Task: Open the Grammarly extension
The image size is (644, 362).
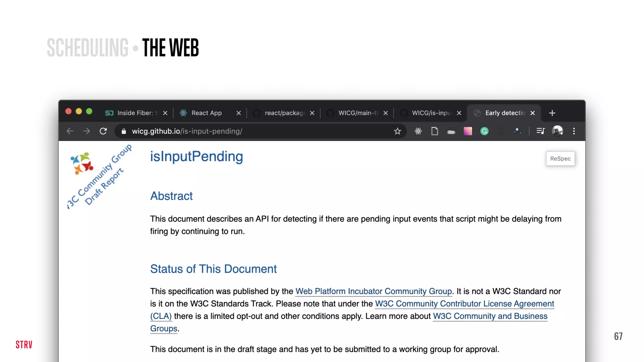Action: [x=484, y=131]
